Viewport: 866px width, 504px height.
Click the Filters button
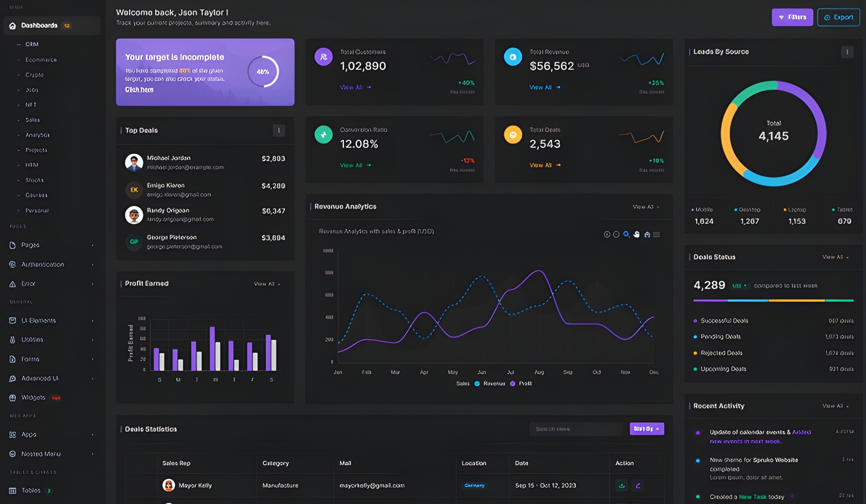(792, 17)
